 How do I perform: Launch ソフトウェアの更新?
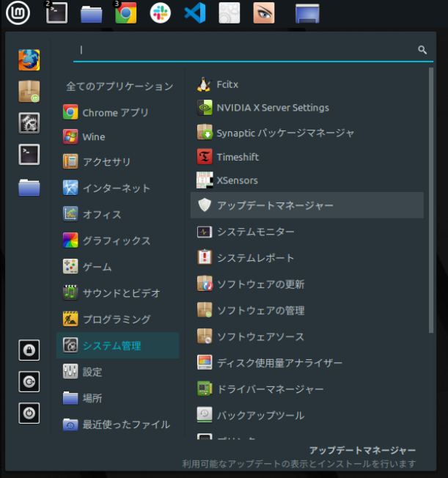click(307, 284)
